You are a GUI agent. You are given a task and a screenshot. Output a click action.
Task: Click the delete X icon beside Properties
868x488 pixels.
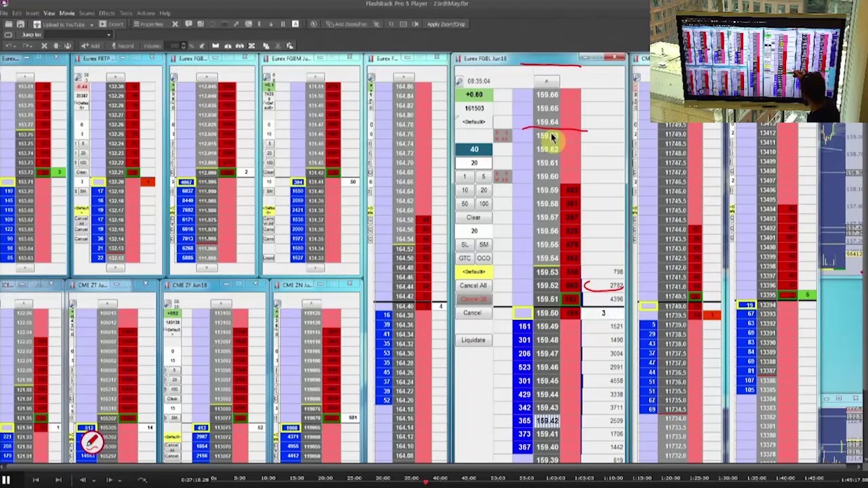[175, 24]
